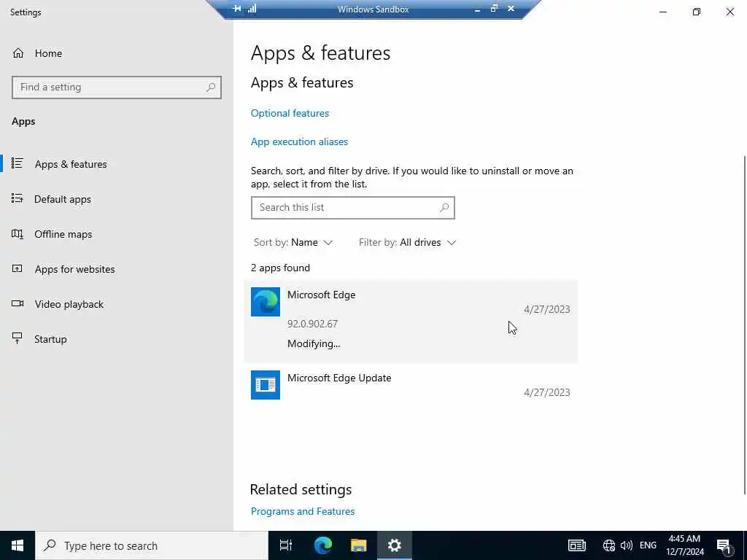Click the Apps & features list icon
Viewport: 747px width, 560px height.
[18, 163]
